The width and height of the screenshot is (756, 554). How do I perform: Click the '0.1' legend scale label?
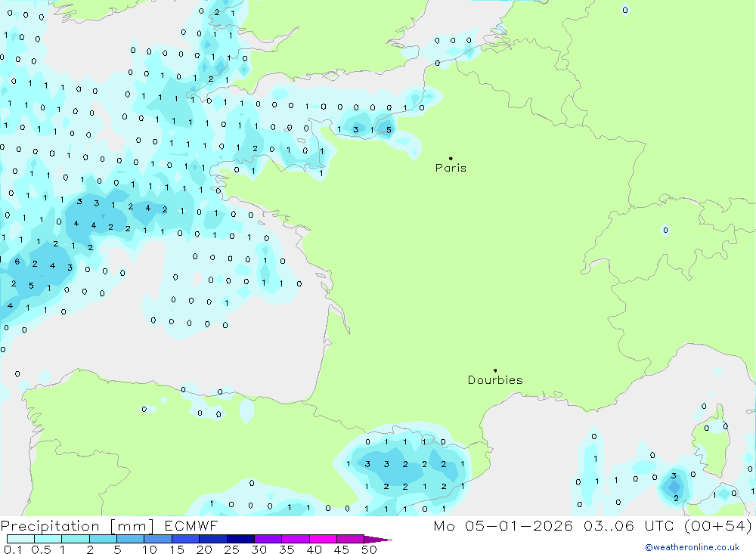point(13,549)
